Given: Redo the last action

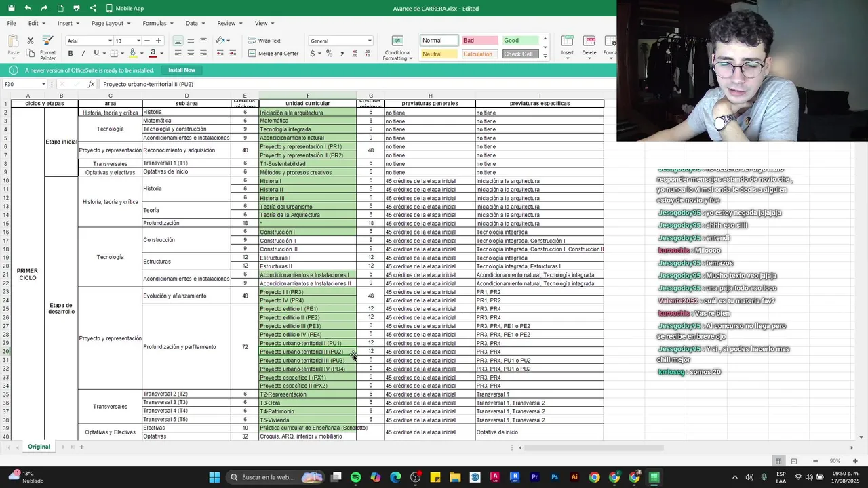Looking at the screenshot, I should pyautogui.click(x=44, y=8).
